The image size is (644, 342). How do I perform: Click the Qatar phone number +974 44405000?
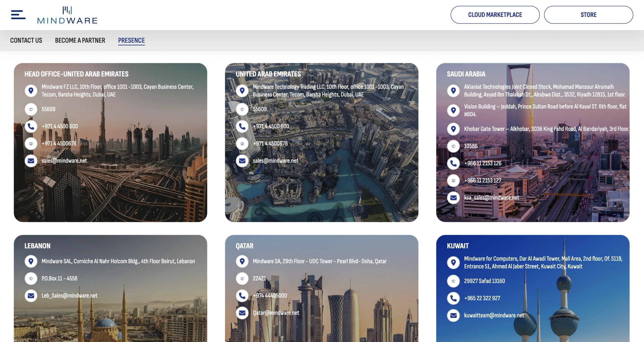pyautogui.click(x=270, y=296)
